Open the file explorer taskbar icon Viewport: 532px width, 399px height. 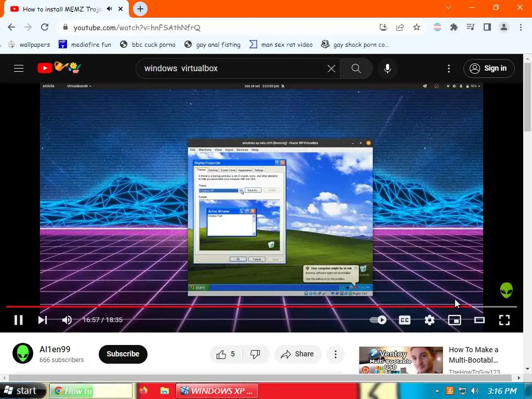pos(165,391)
